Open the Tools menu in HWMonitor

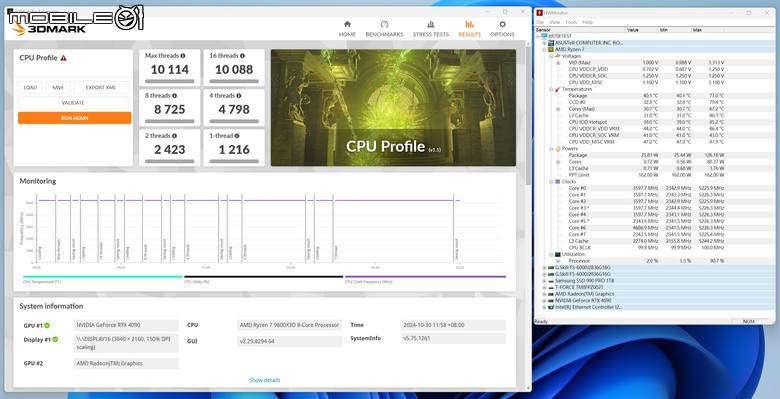[571, 22]
